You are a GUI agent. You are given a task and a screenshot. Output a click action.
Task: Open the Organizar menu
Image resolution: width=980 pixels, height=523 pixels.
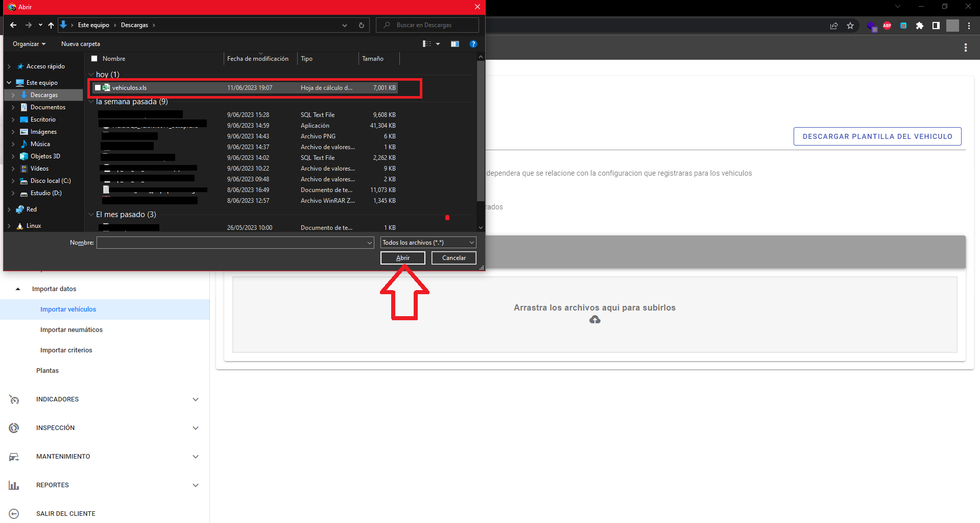coord(29,44)
